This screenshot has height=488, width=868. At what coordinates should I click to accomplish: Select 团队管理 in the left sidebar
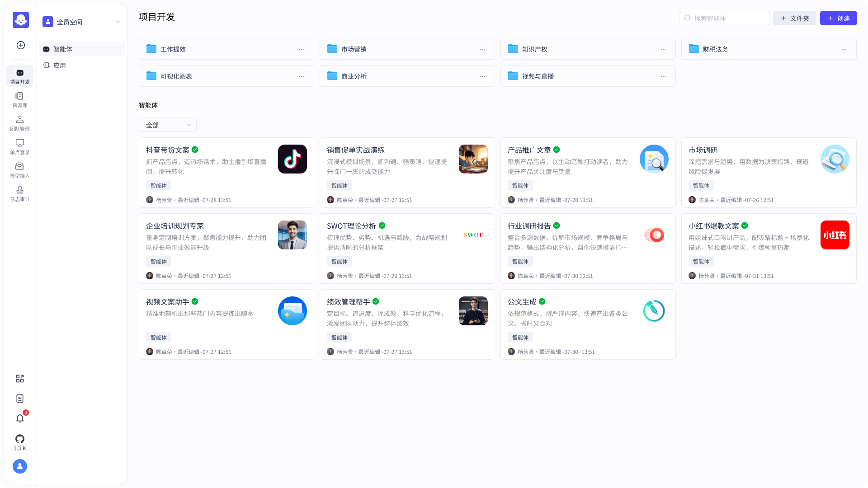point(19,122)
